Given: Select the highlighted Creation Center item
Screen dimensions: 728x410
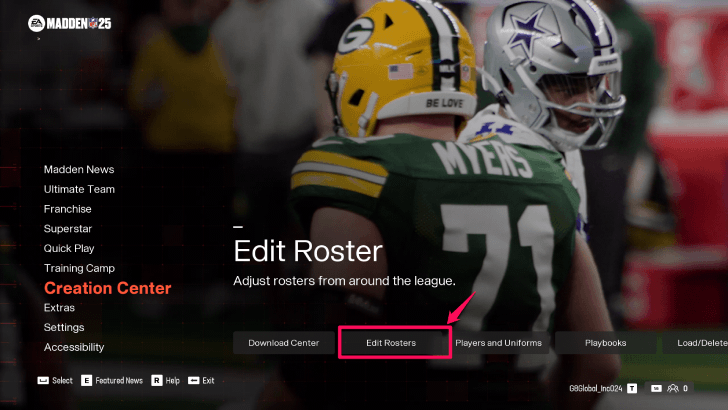Looking at the screenshot, I should coord(108,288).
